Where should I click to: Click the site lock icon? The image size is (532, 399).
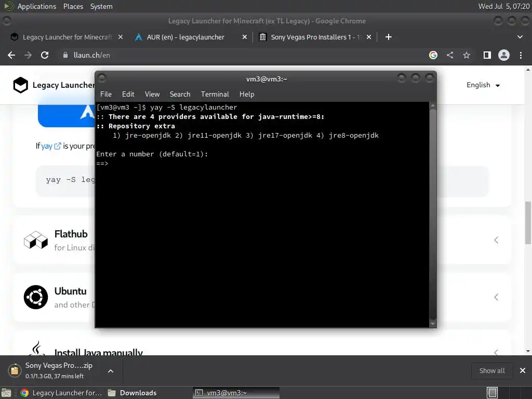[x=65, y=55]
